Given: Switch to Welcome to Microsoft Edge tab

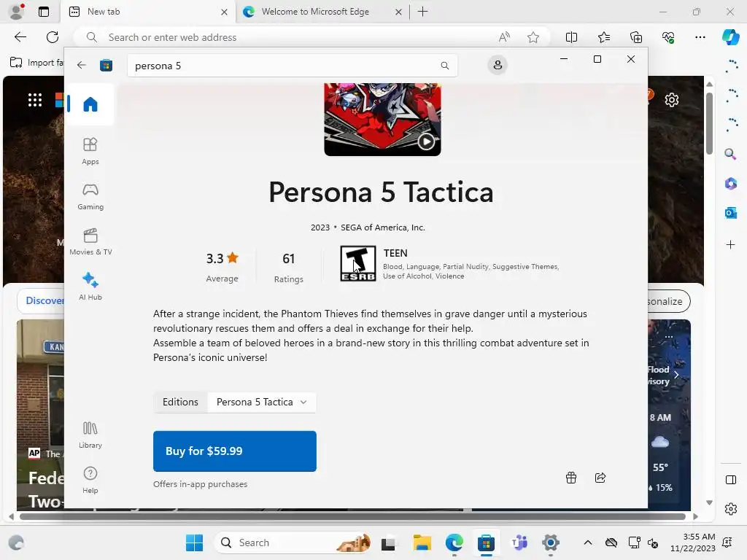Looking at the screenshot, I should (x=315, y=12).
